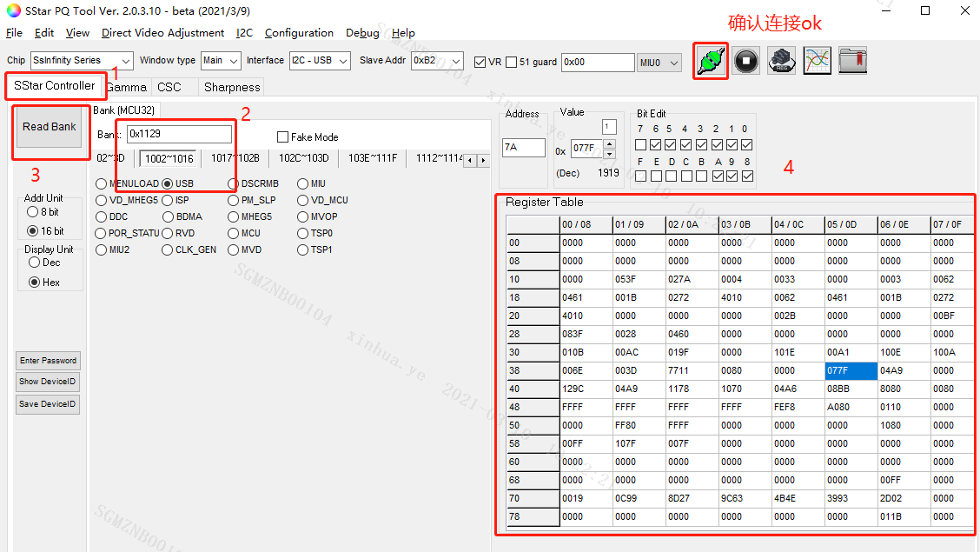980x552 pixels.
Task: Open the Configuration menu
Action: click(x=300, y=32)
